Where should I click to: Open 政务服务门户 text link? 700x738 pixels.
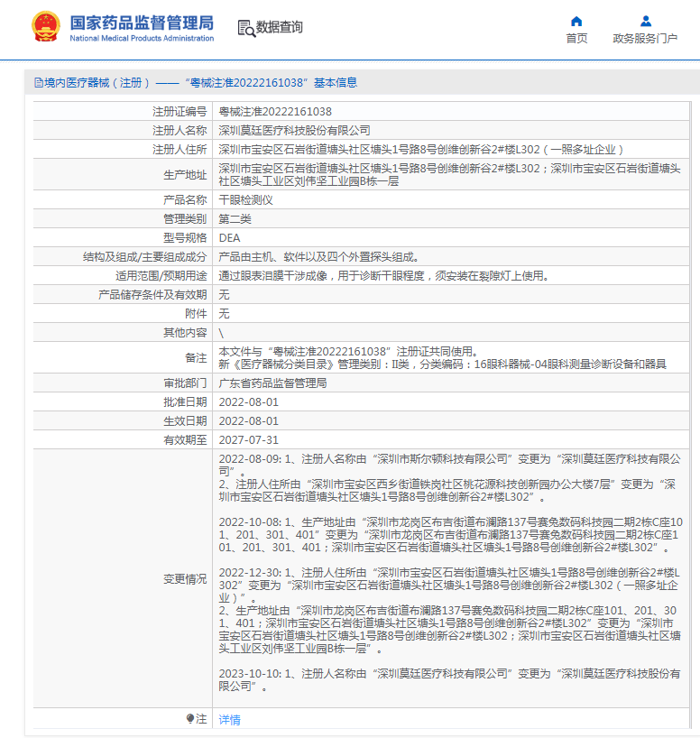pyautogui.click(x=645, y=39)
